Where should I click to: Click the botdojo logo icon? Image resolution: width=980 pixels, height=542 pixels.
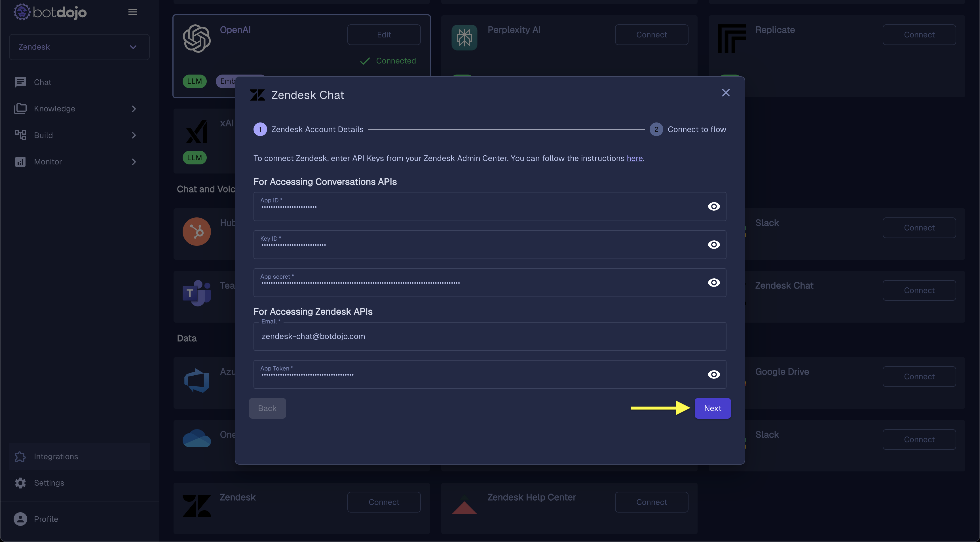(x=22, y=12)
